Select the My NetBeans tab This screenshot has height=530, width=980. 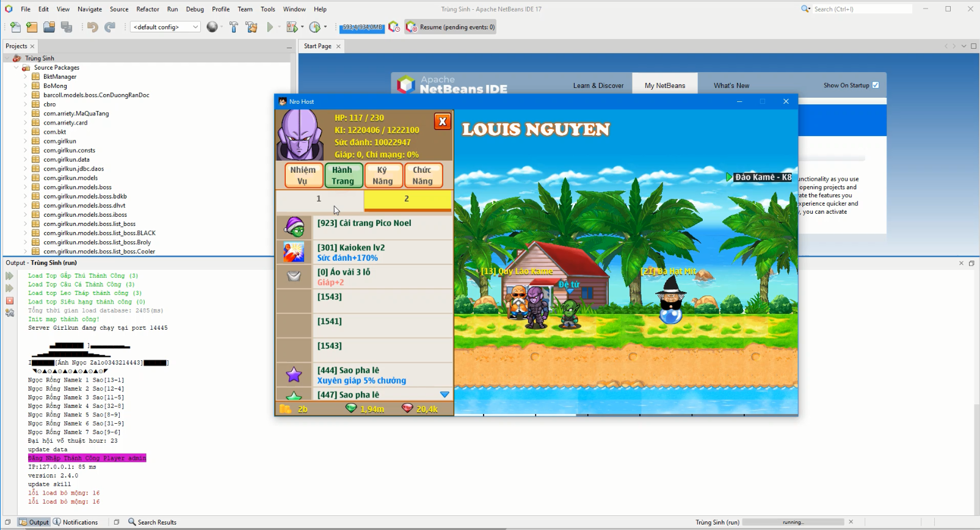click(665, 85)
